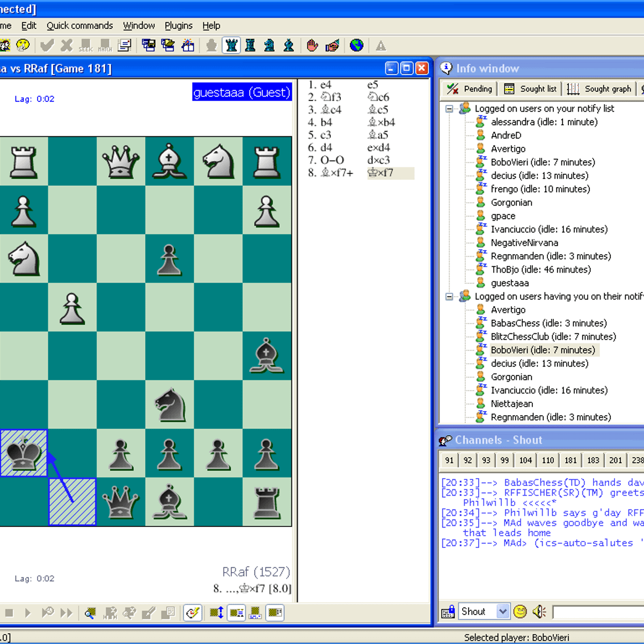The height and width of the screenshot is (644, 644).
Task: Click the knight piece toolbar icon
Action: click(269, 46)
